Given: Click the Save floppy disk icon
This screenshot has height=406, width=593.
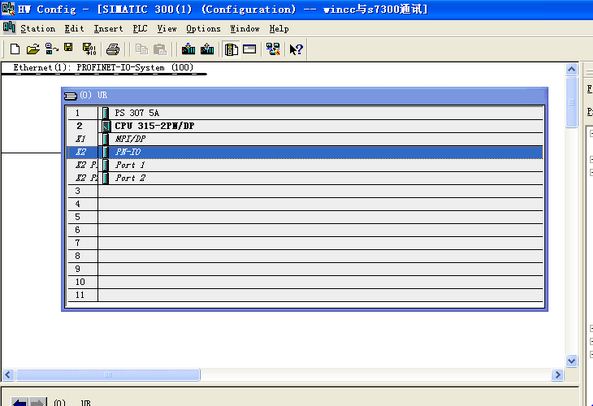Looking at the screenshot, I should [x=68, y=47].
